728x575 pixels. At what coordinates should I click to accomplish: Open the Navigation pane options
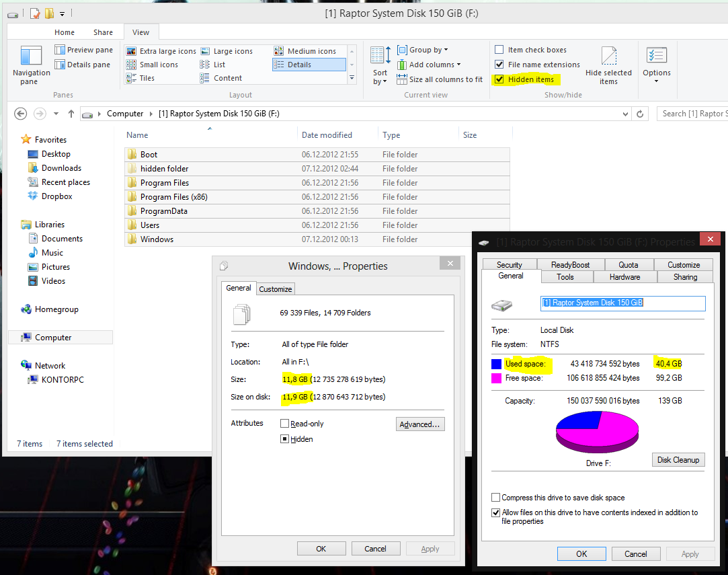point(31,65)
